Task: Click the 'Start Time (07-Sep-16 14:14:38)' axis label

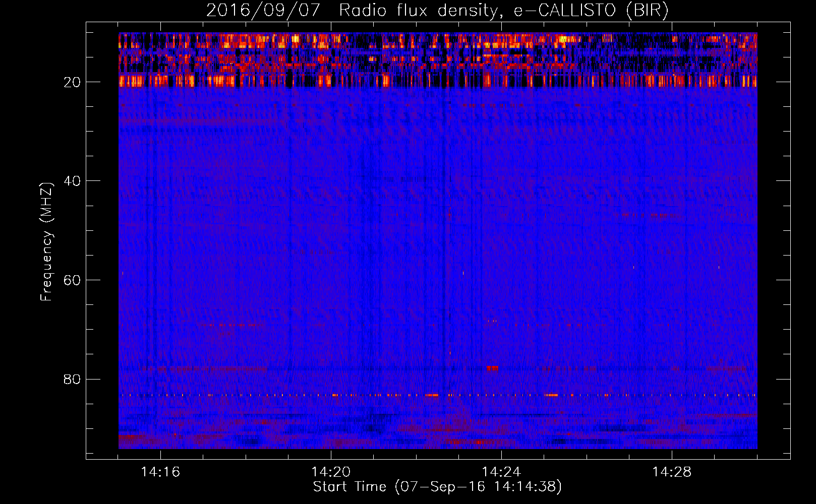Action: [437, 487]
